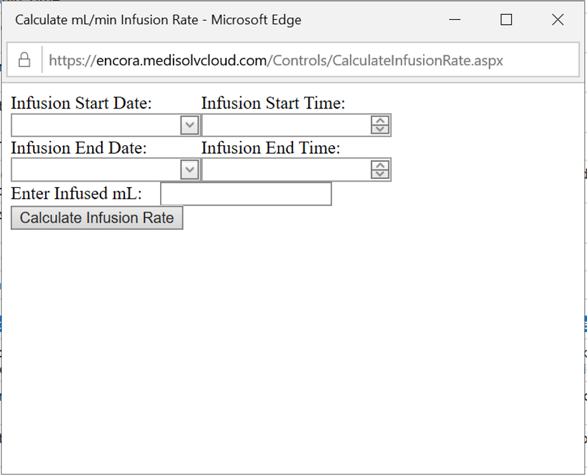This screenshot has width=587, height=476.
Task: Click the Calculate Infusion Rate button
Action: pos(97,218)
